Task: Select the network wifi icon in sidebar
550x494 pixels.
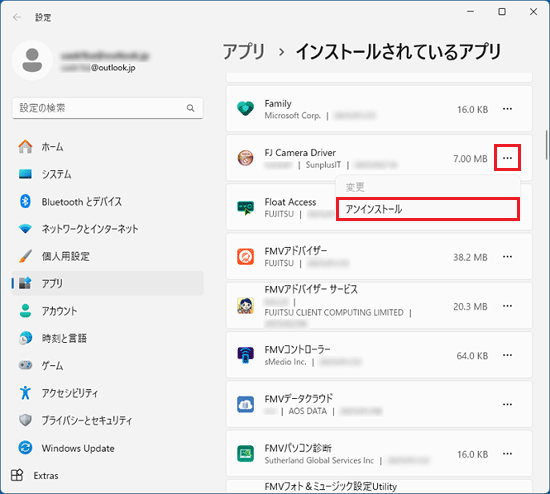Action: pyautogui.click(x=25, y=229)
